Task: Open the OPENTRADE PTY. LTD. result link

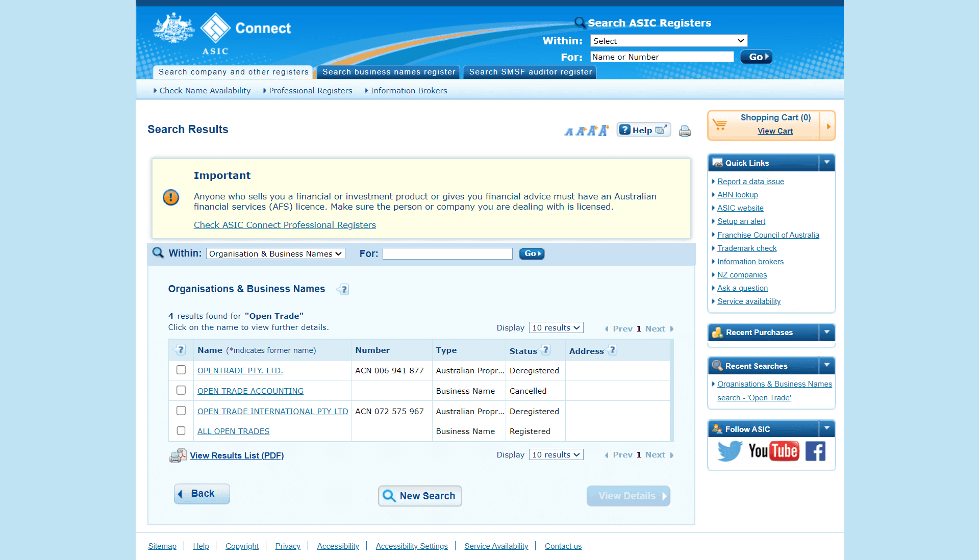Action: pos(240,370)
